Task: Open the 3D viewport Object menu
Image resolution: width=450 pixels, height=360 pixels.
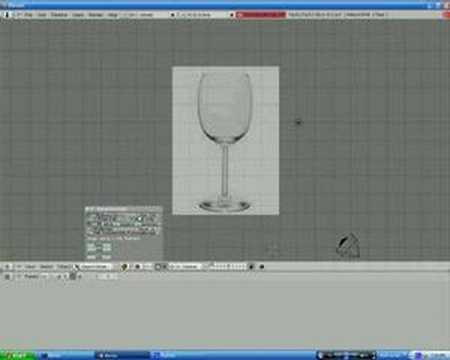Action: pos(64,267)
